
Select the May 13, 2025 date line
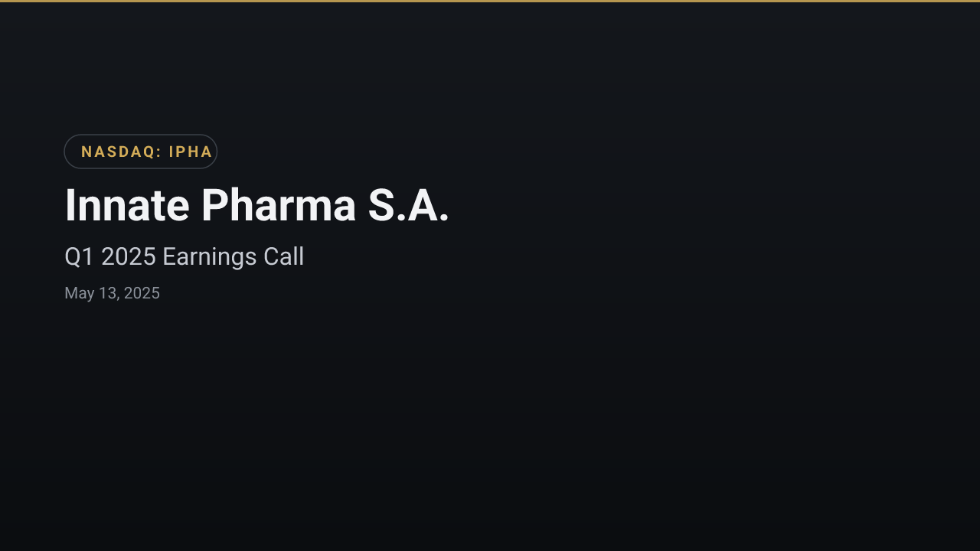pyautogui.click(x=112, y=293)
